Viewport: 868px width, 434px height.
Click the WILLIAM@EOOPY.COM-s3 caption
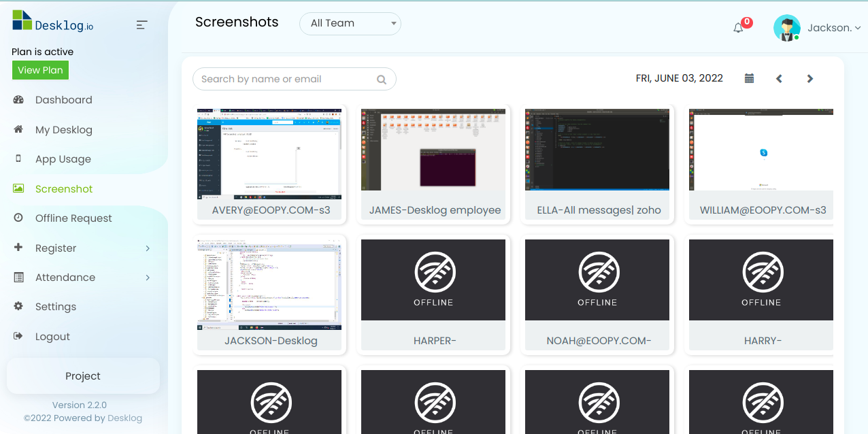pyautogui.click(x=763, y=210)
